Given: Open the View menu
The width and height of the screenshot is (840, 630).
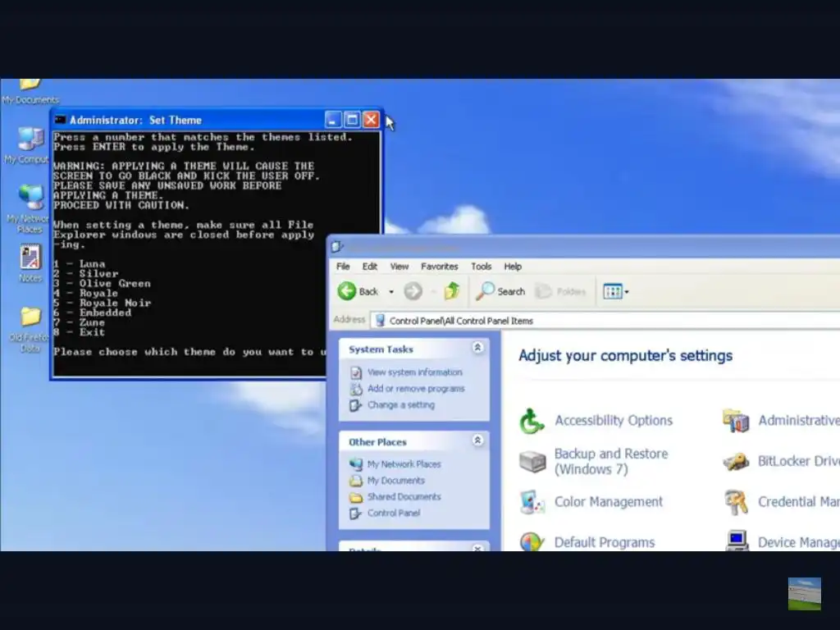Looking at the screenshot, I should click(x=399, y=267).
